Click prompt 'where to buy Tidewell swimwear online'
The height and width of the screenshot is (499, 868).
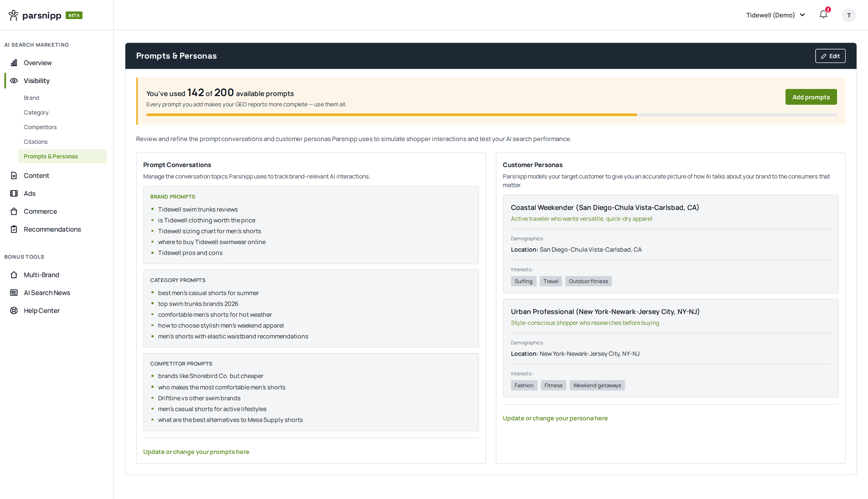(212, 242)
